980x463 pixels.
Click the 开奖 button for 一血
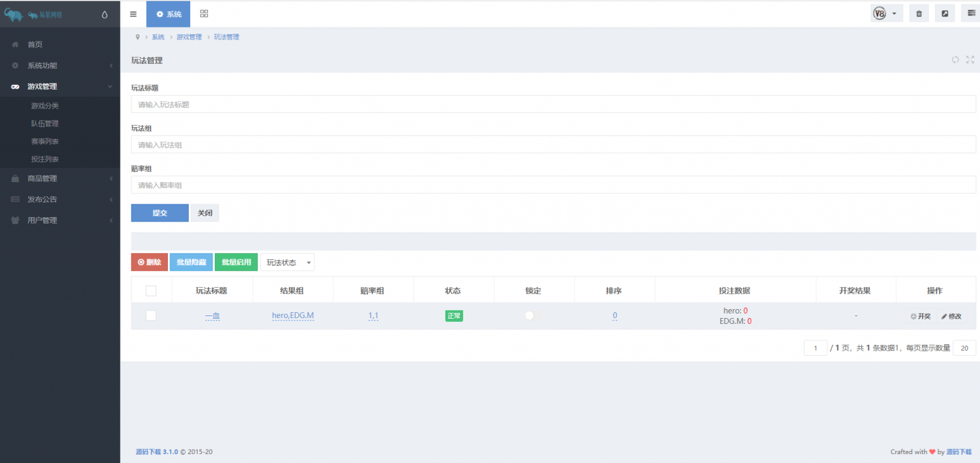(x=920, y=316)
